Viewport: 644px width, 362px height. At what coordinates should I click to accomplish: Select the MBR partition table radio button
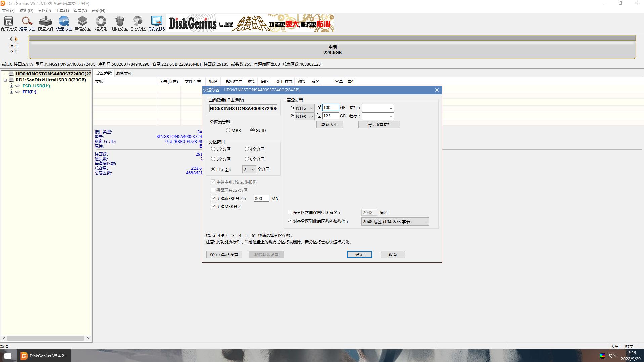(x=228, y=130)
